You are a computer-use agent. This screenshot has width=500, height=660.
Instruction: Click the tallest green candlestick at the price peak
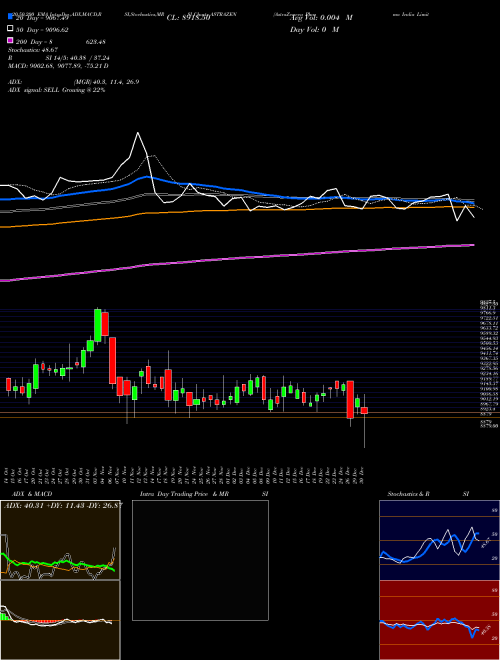[98, 325]
